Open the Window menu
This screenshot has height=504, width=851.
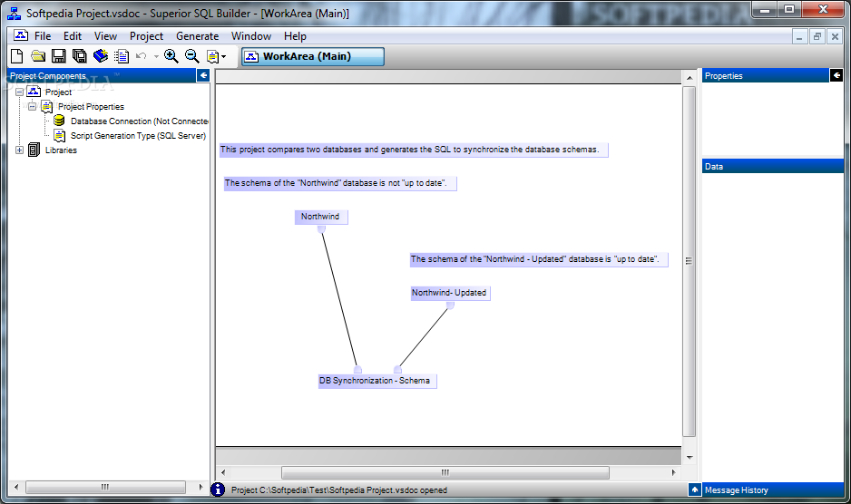[250, 36]
